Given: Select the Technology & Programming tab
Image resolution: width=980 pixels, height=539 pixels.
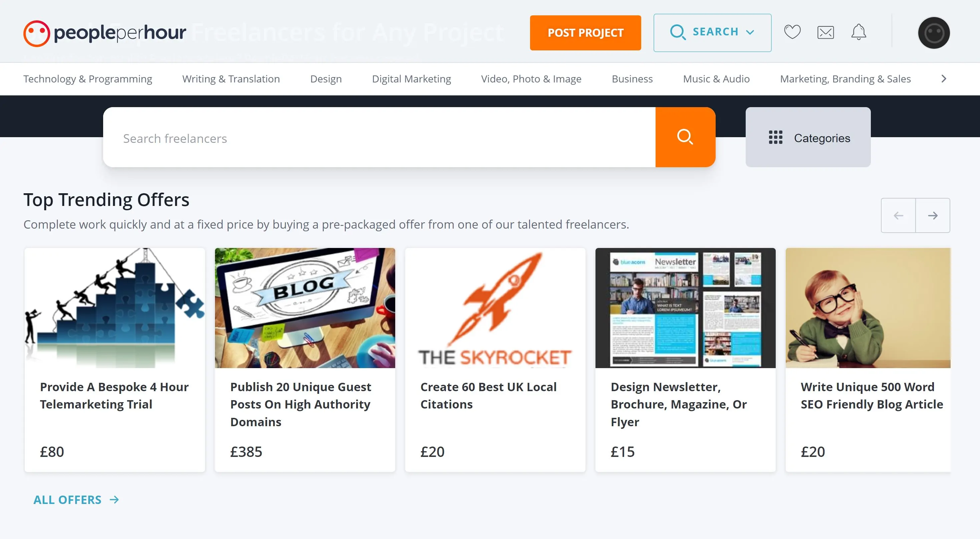Looking at the screenshot, I should [x=87, y=79].
